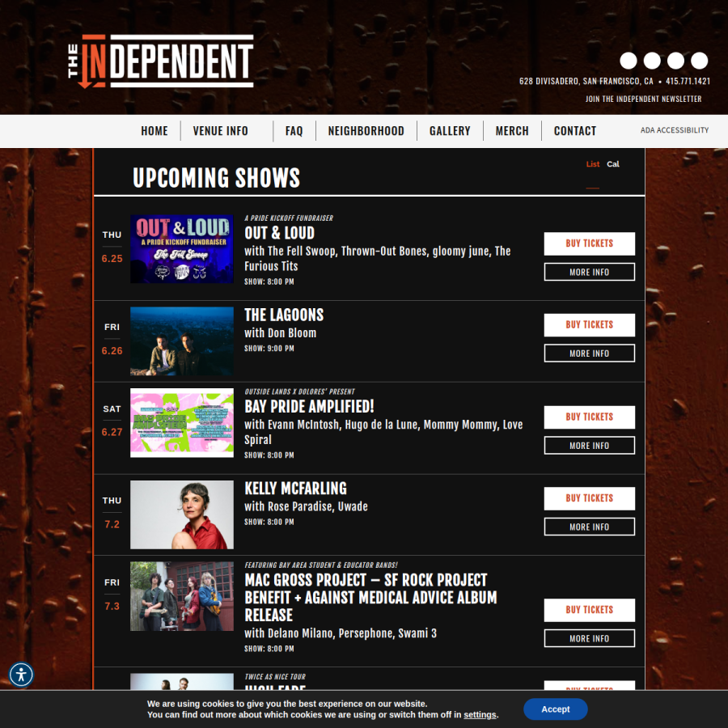Click the UPCOMING SHOWS heading
Viewport: 728px width, 728px height.
[216, 178]
